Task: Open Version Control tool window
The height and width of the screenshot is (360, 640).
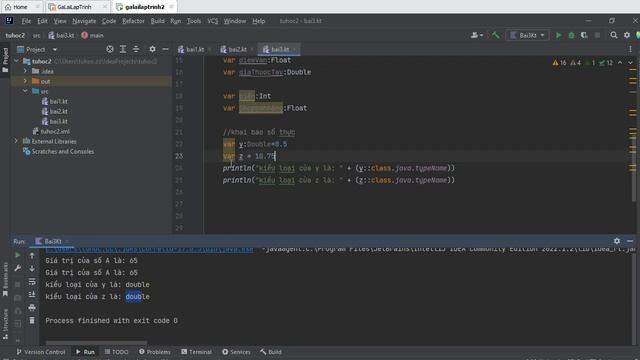Action: click(x=41, y=352)
